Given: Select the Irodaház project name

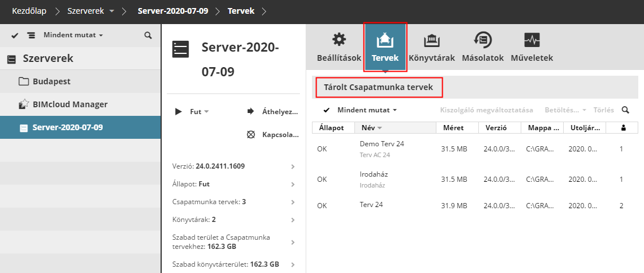Looking at the screenshot, I should tap(374, 174).
